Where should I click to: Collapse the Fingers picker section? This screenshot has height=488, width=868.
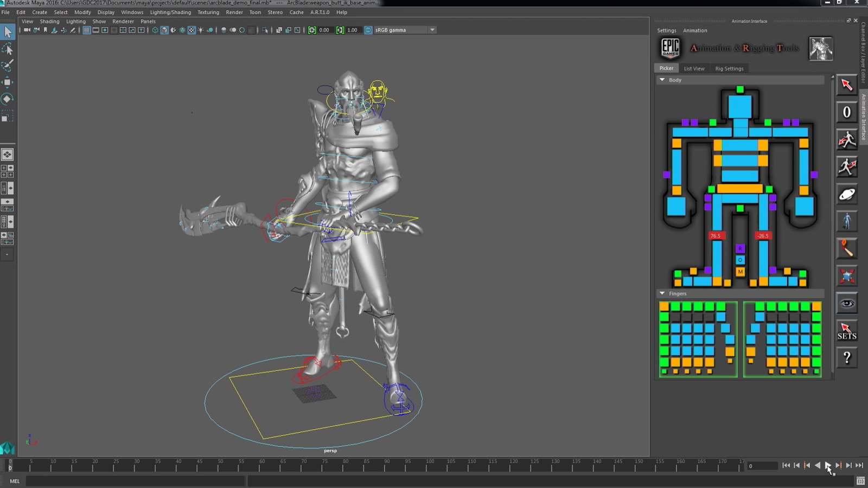coord(662,293)
